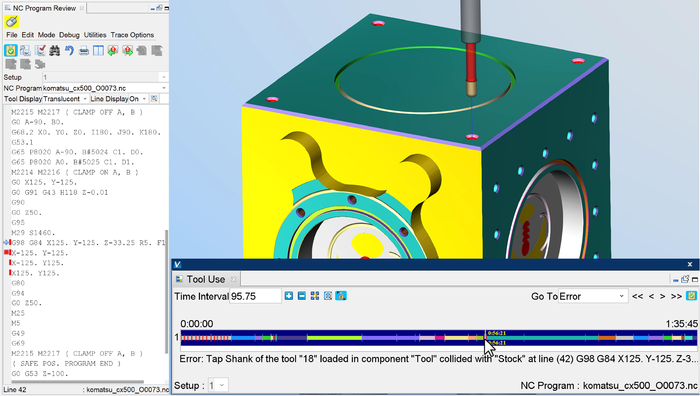Toggle the highlighted clipboard check toolbar button

tap(11, 50)
